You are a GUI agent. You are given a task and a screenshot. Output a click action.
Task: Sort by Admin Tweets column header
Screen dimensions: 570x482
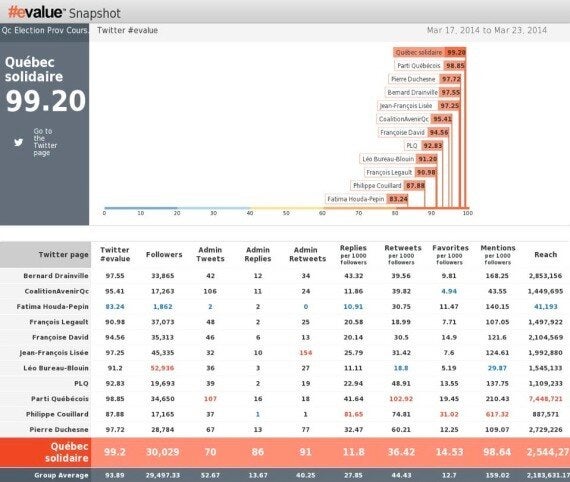click(x=210, y=254)
